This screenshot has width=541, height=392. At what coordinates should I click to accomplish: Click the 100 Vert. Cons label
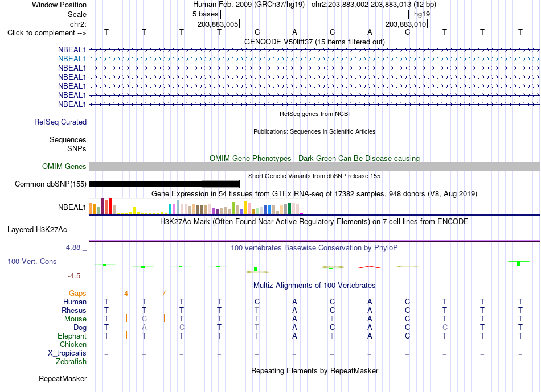[32, 261]
